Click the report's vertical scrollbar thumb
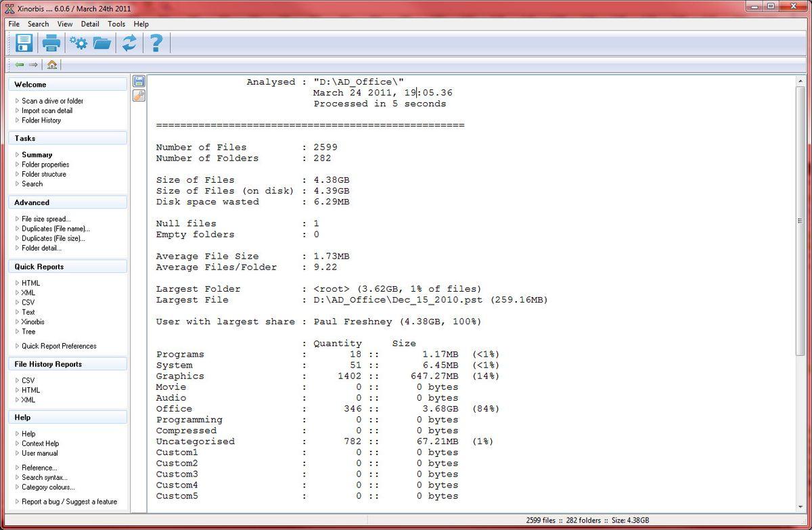Screen dimensions: 812x530 [800, 221]
